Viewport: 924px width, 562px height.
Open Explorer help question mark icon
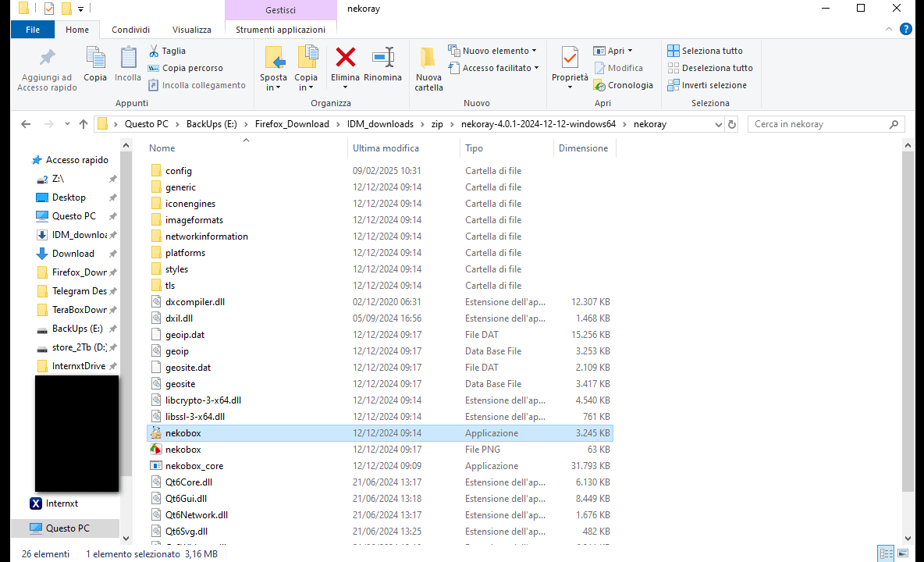906,30
